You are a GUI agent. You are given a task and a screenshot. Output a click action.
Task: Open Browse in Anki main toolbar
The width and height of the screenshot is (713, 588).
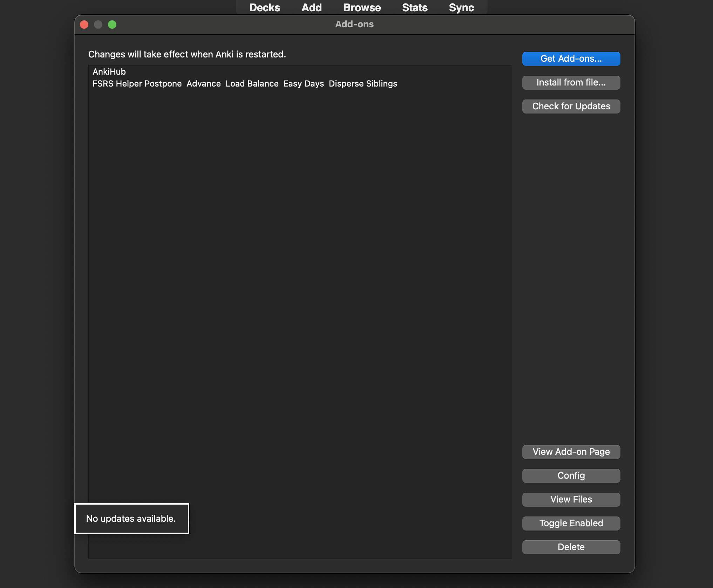pos(362,7)
